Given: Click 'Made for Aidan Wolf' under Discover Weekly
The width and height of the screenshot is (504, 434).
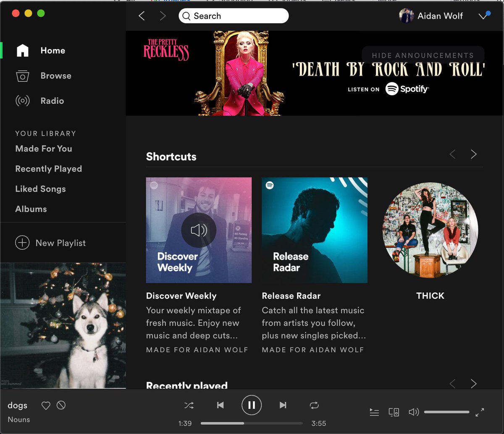Looking at the screenshot, I should coord(197,350).
